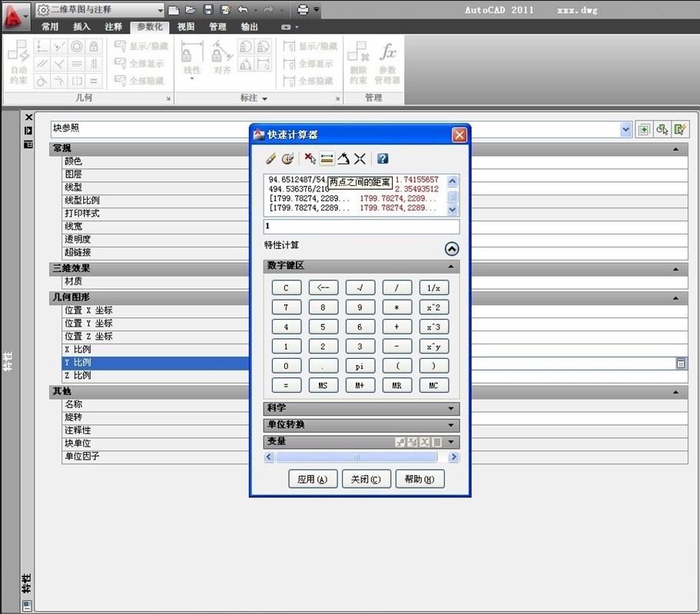Viewport: 700px width, 614px height.
Task: Click the QuickCalc horizontal scrollbar right arrow
Action: click(453, 456)
